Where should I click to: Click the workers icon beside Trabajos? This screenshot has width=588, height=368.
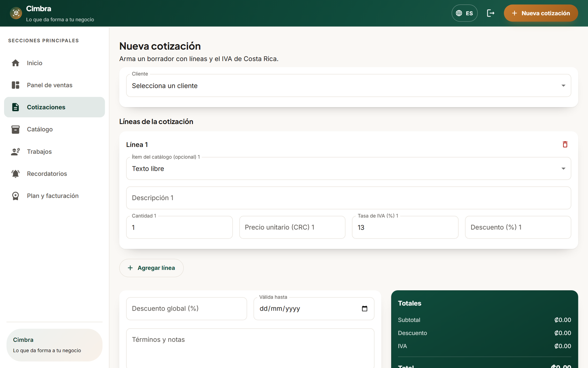coord(15,152)
